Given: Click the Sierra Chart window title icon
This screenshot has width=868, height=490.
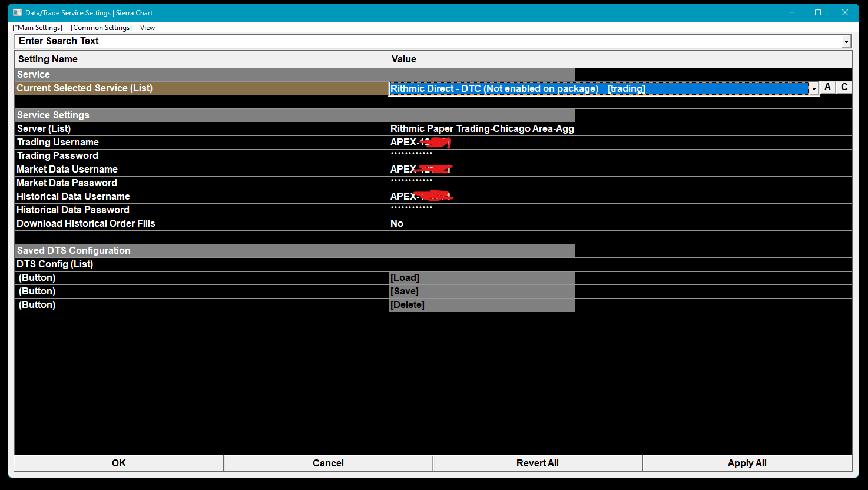Looking at the screenshot, I should [18, 12].
